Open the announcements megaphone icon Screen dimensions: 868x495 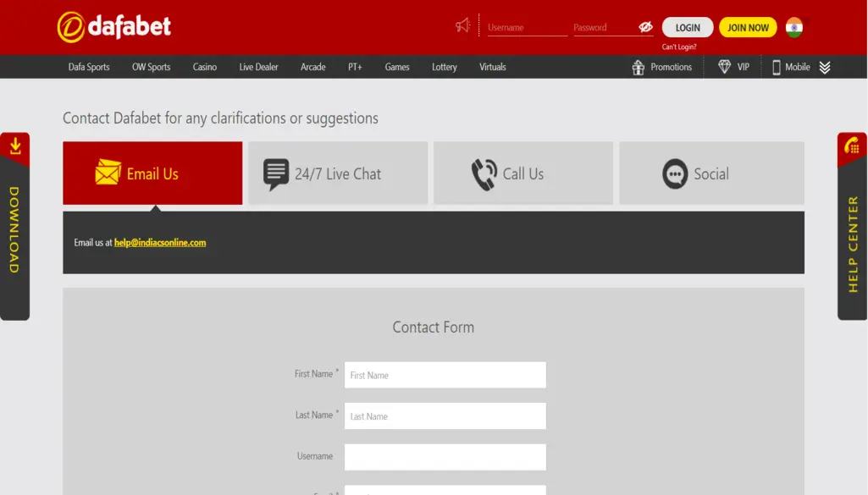[462, 25]
